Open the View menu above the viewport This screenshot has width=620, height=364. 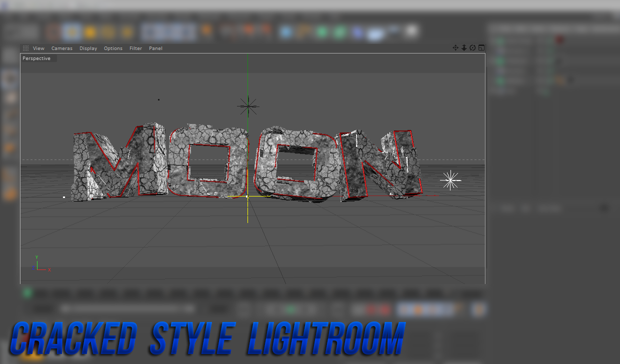38,48
